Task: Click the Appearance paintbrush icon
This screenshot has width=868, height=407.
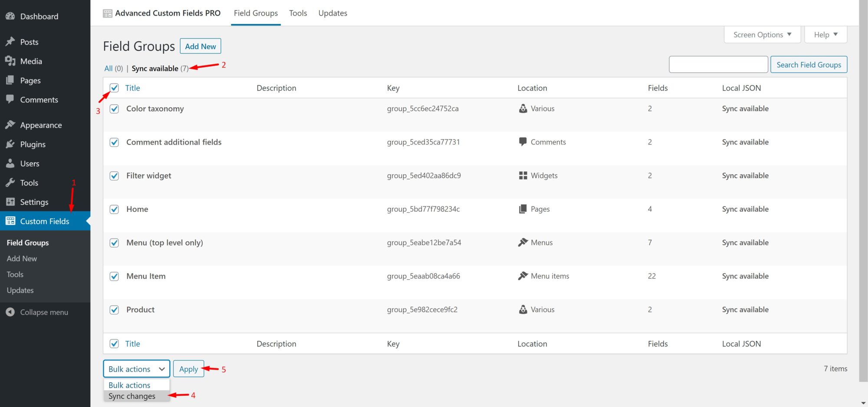Action: [x=10, y=125]
